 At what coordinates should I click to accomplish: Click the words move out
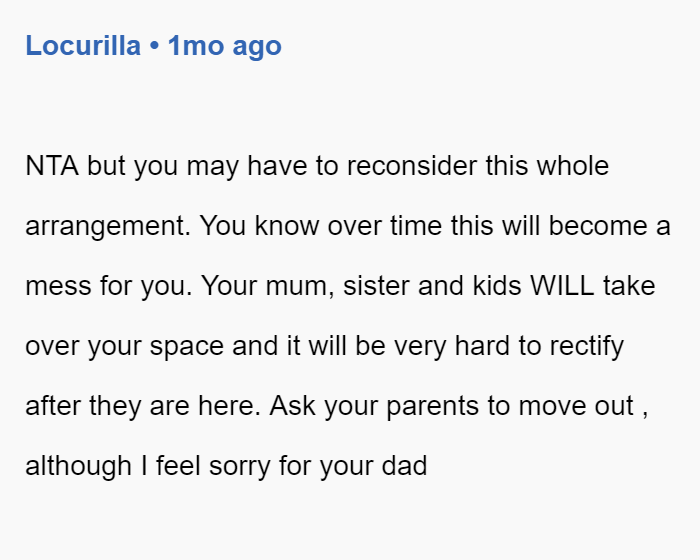(576, 406)
